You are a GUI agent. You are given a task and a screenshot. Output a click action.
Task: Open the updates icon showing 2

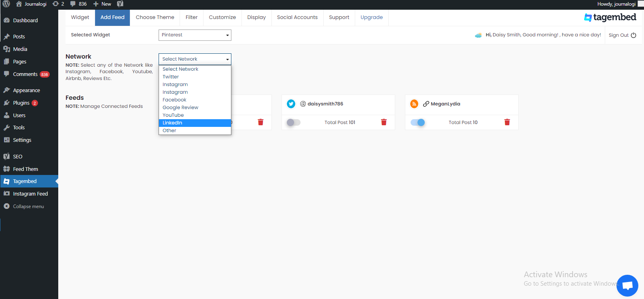tap(58, 4)
